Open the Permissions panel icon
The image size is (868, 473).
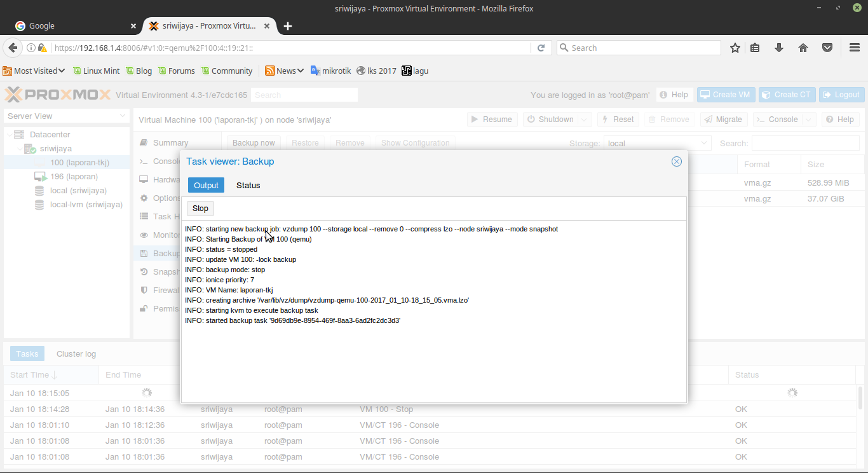point(146,308)
